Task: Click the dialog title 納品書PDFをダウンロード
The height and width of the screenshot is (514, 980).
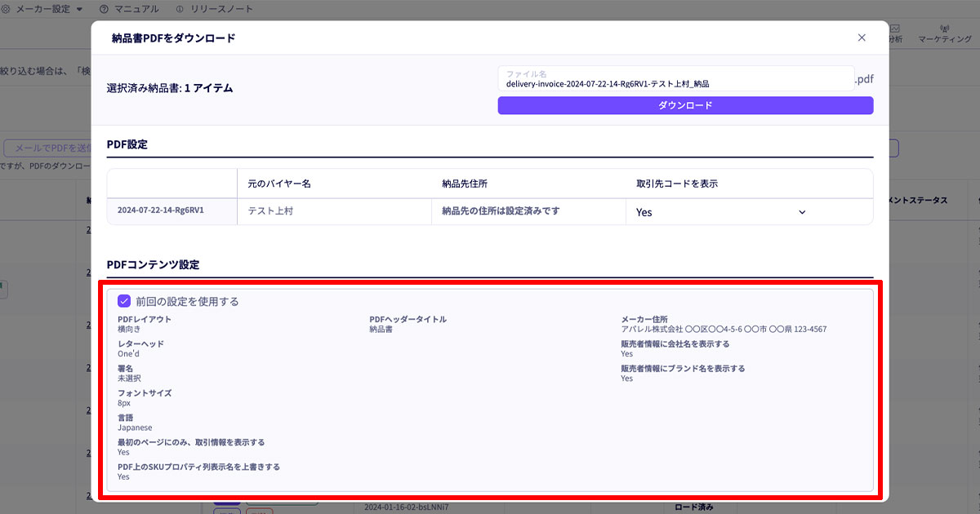Action: [173, 38]
